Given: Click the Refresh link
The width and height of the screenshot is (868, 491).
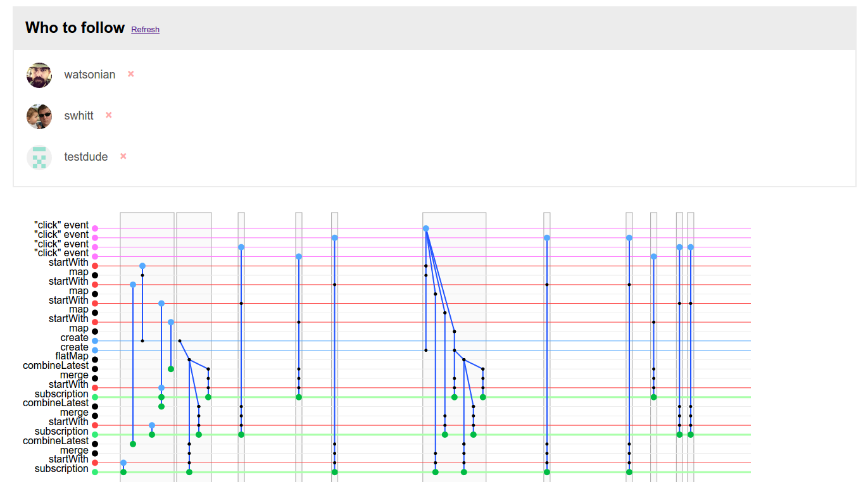Looking at the screenshot, I should [x=145, y=30].
